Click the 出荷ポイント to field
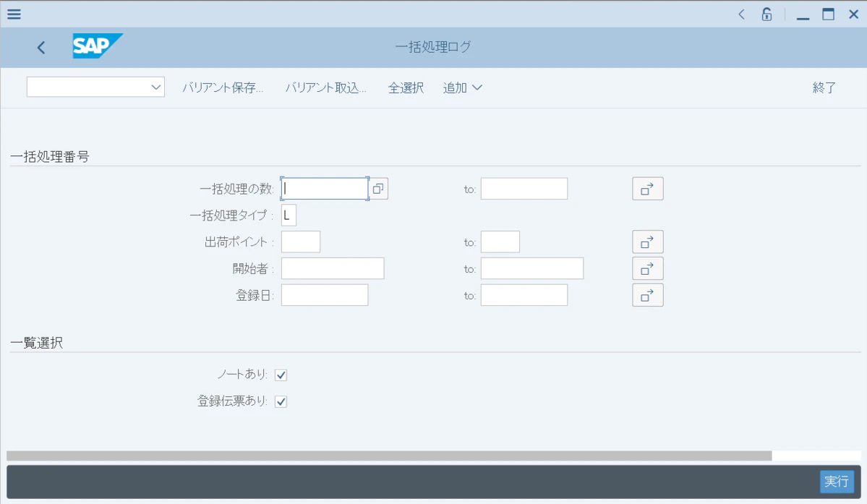This screenshot has width=867, height=504. coord(500,242)
